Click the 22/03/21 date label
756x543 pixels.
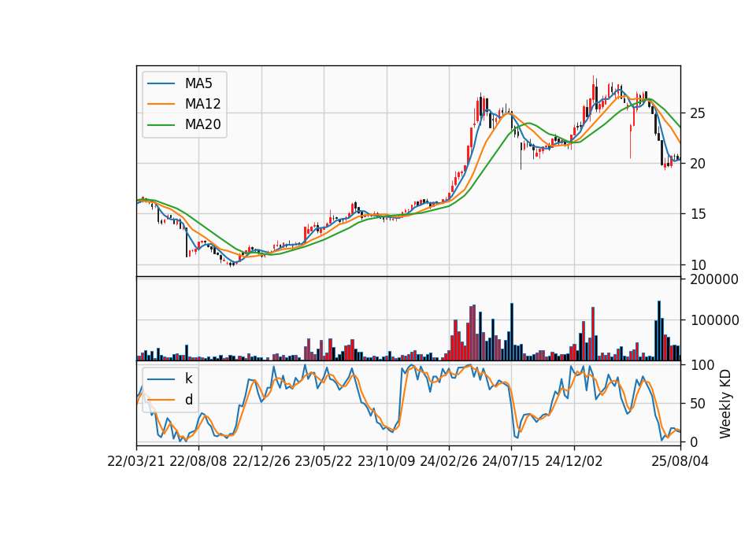[x=136, y=461]
